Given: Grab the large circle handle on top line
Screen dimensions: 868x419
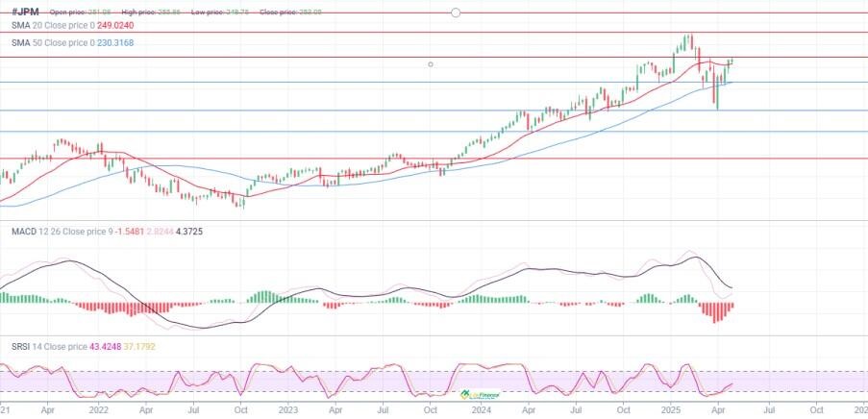Looking at the screenshot, I should (456, 12).
